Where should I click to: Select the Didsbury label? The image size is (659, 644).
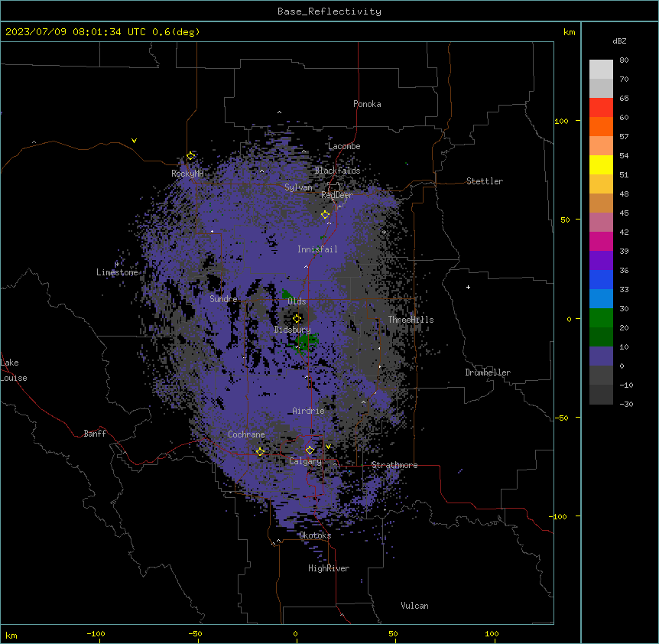pos(293,330)
